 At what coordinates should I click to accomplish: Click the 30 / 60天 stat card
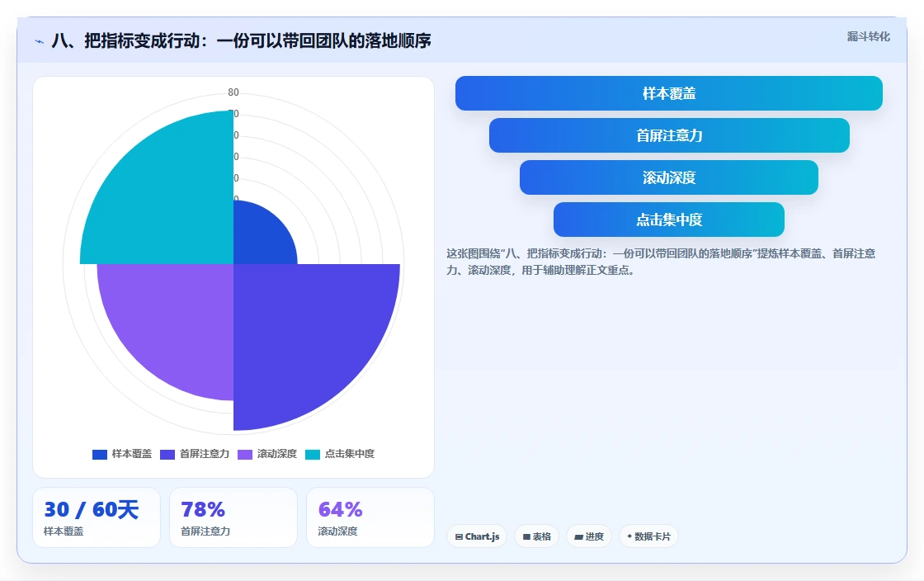click(97, 517)
